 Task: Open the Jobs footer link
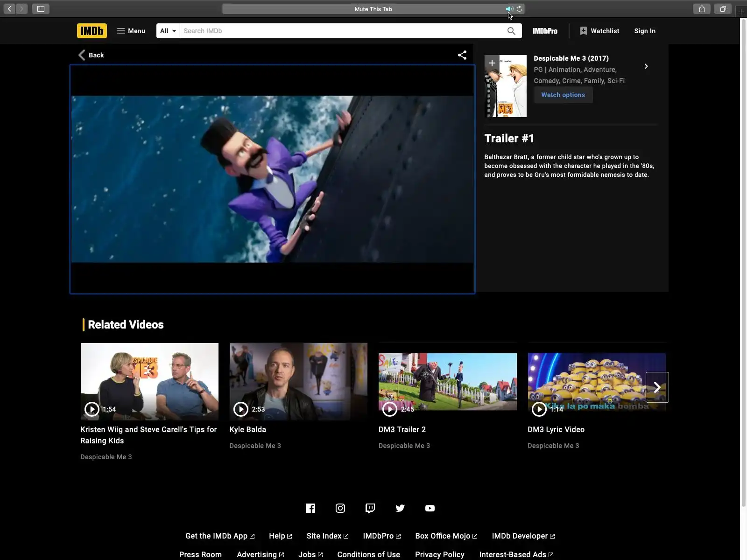coord(310,554)
